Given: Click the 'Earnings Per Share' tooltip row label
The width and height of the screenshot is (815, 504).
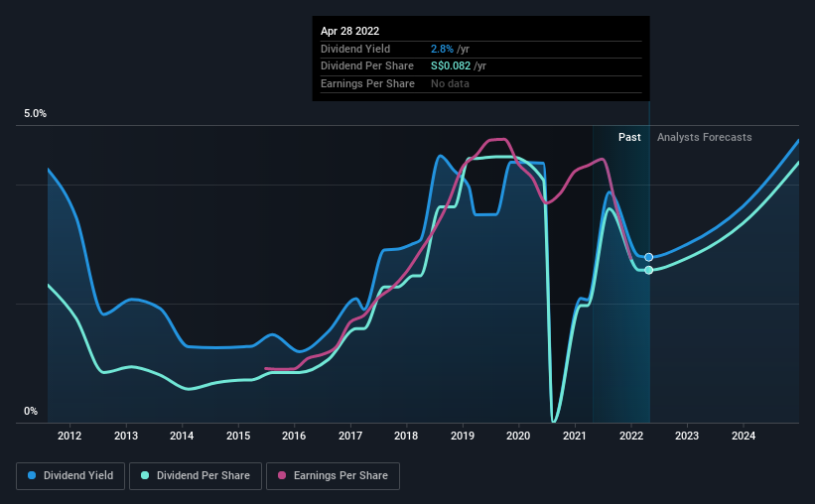Looking at the screenshot, I should pyautogui.click(x=367, y=83).
